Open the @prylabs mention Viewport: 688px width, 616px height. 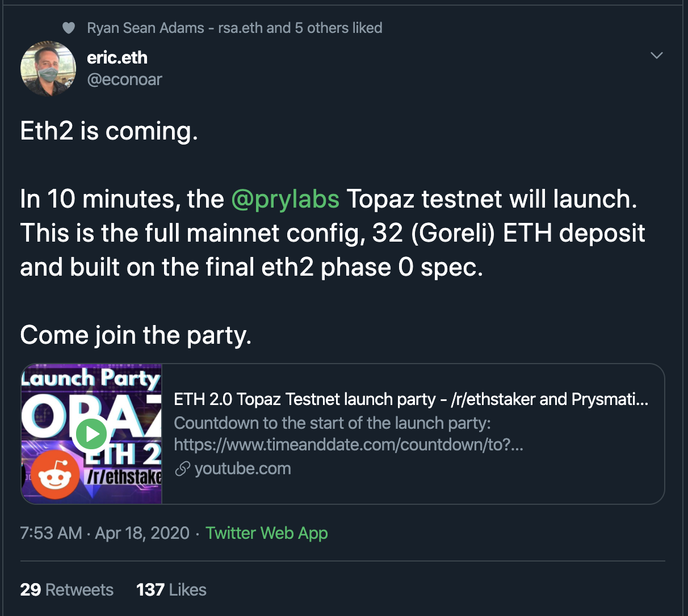tap(285, 199)
